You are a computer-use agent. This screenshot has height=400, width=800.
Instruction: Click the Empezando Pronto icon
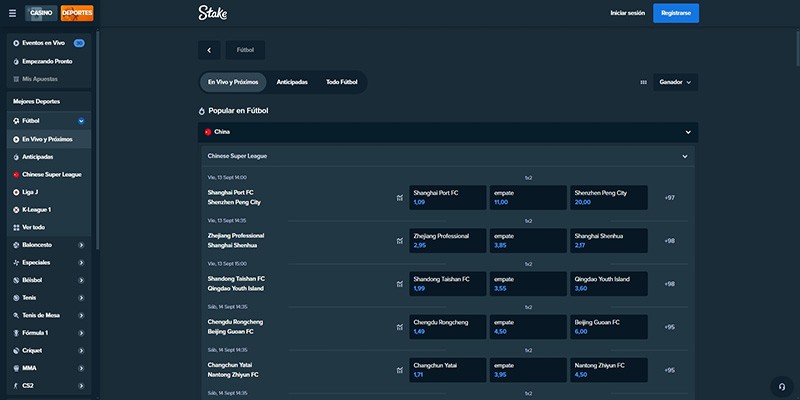point(16,61)
